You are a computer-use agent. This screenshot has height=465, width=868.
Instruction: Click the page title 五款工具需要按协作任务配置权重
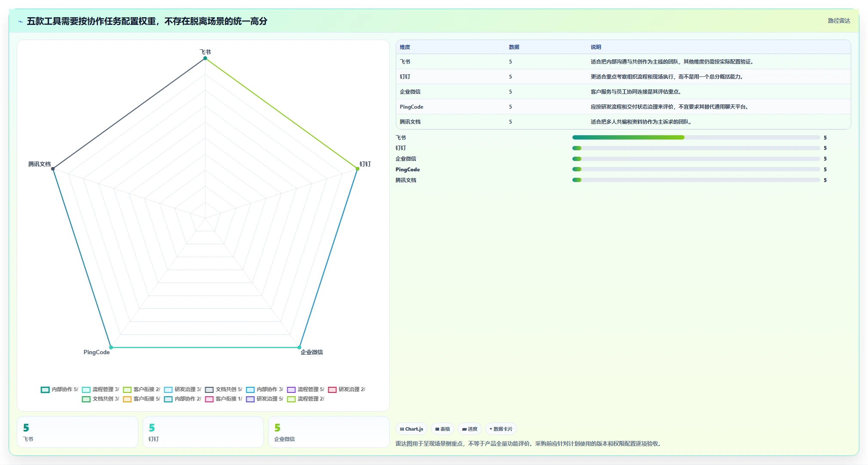pyautogui.click(x=147, y=21)
